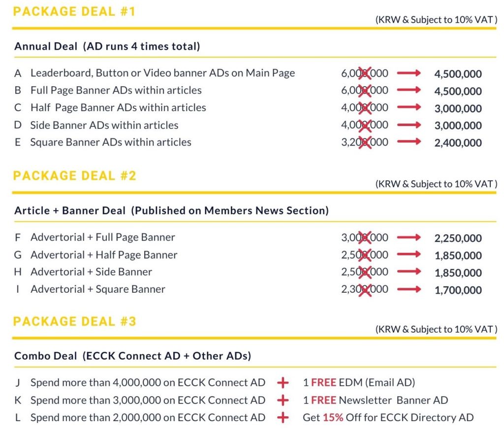This screenshot has height=432, width=504.
Task: Click the red arrow beside Advertorial + Full Page Banner
Action: tap(409, 238)
